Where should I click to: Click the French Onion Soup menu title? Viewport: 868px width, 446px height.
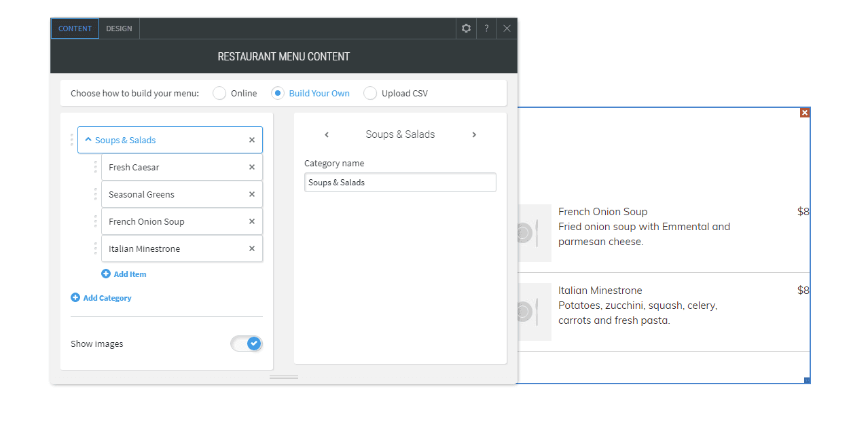[x=603, y=212]
